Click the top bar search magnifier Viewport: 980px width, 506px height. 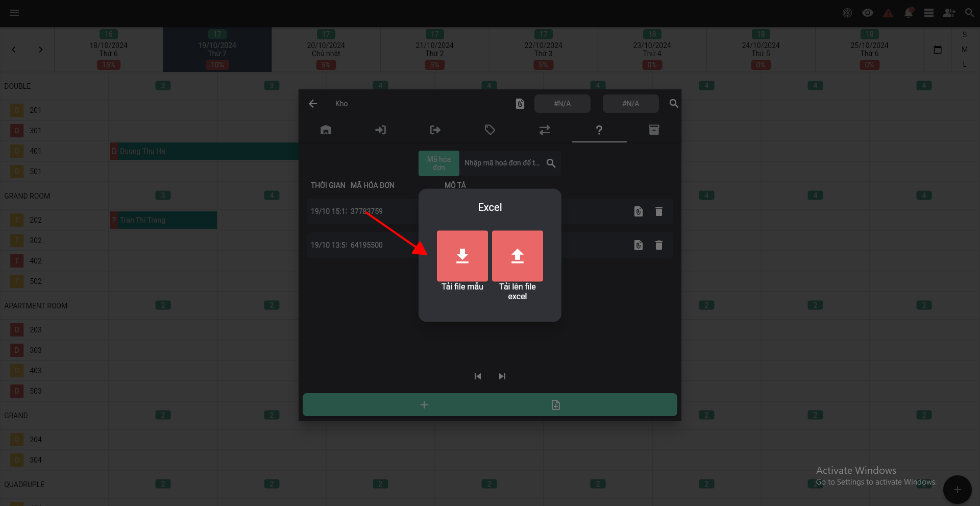coord(969,13)
